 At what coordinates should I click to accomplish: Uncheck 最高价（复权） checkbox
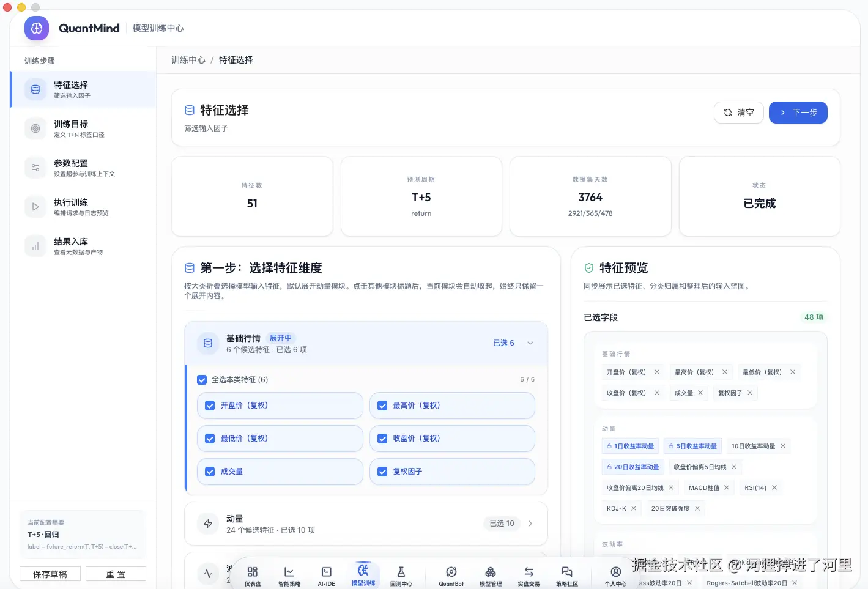tap(382, 406)
